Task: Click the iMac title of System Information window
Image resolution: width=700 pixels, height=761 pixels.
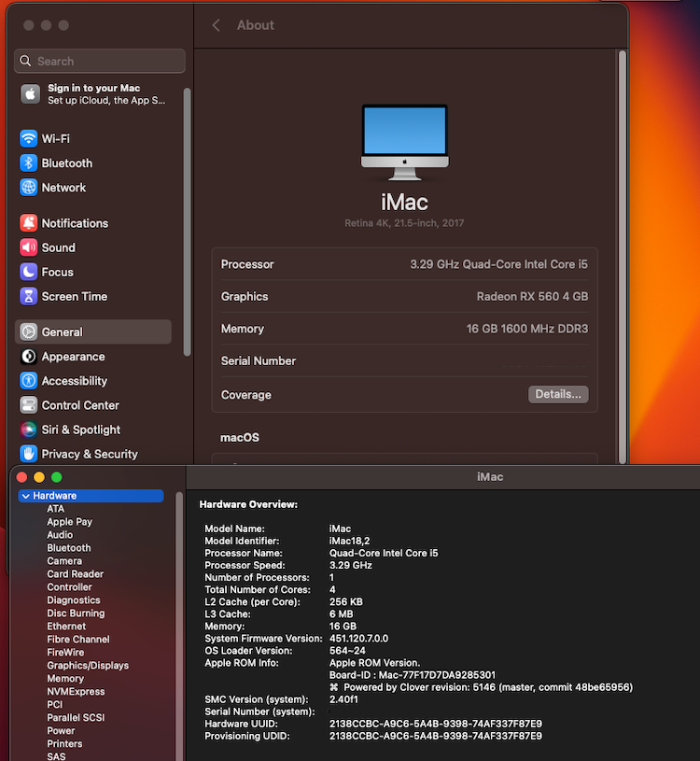Action: [490, 477]
